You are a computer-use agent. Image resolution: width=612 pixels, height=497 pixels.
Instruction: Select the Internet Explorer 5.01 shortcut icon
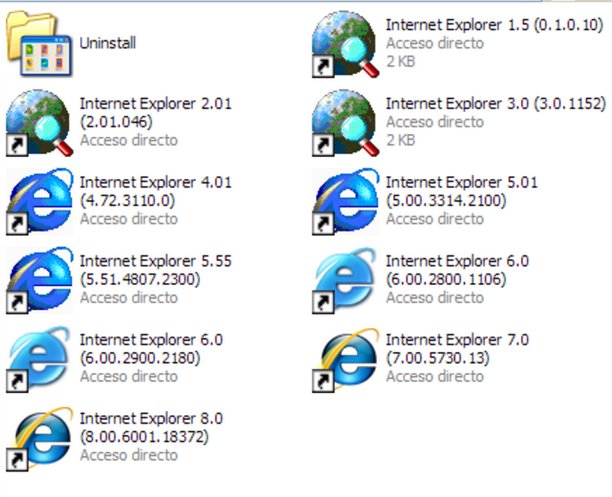click(x=345, y=201)
